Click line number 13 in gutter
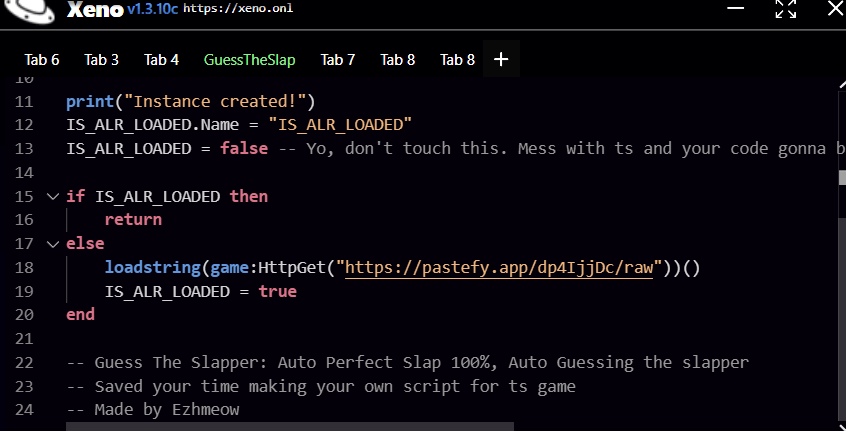 point(24,149)
